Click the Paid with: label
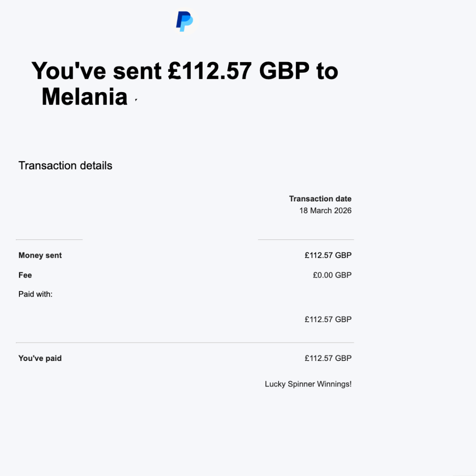The width and height of the screenshot is (476, 476). point(35,294)
